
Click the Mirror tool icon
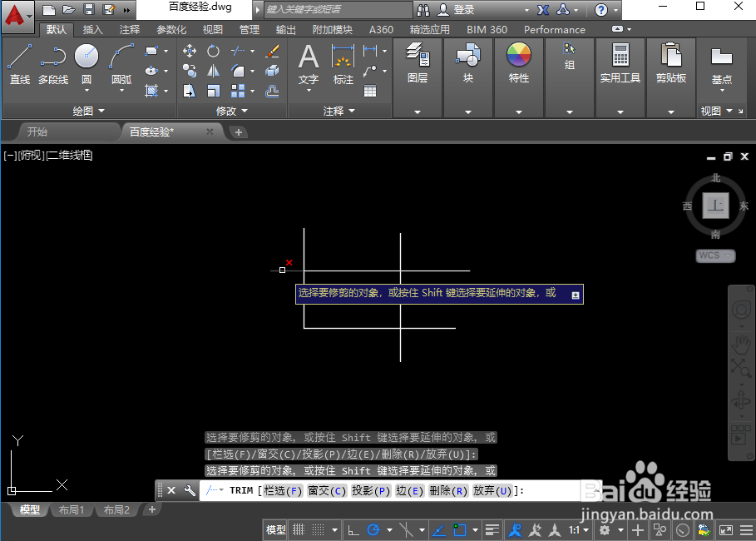tap(213, 72)
